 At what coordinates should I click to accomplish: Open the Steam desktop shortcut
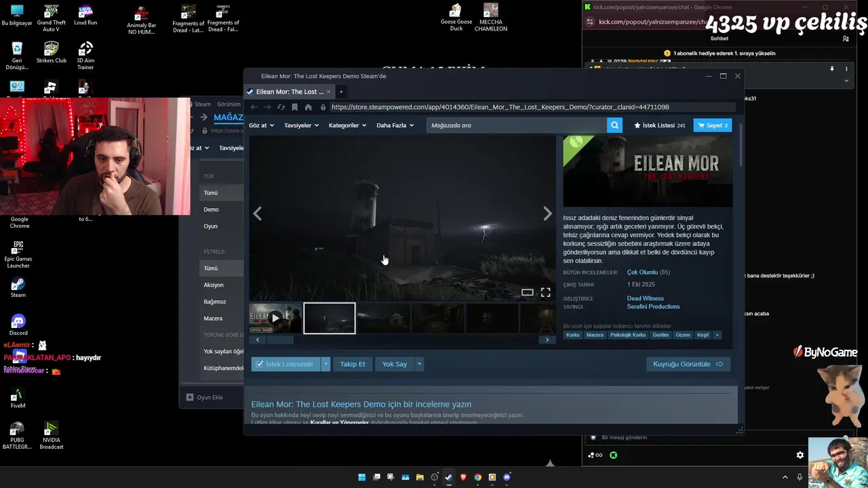[18, 287]
